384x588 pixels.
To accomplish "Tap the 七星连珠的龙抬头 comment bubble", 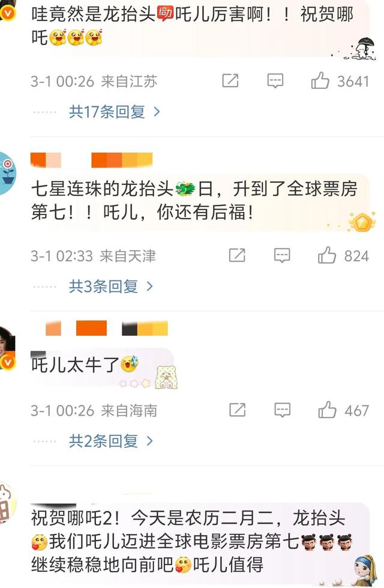I will click(x=200, y=201).
